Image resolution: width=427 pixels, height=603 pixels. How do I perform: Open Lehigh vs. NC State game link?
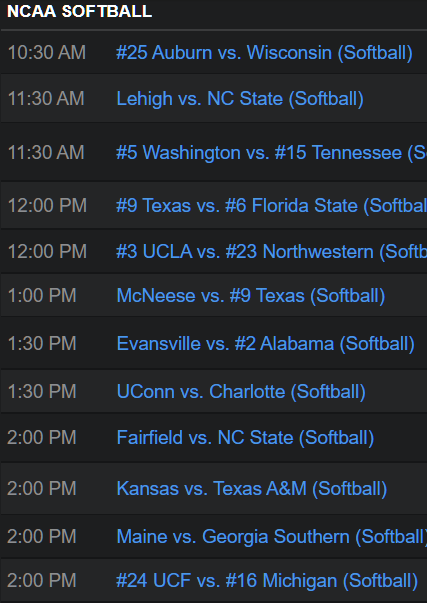[x=240, y=99]
